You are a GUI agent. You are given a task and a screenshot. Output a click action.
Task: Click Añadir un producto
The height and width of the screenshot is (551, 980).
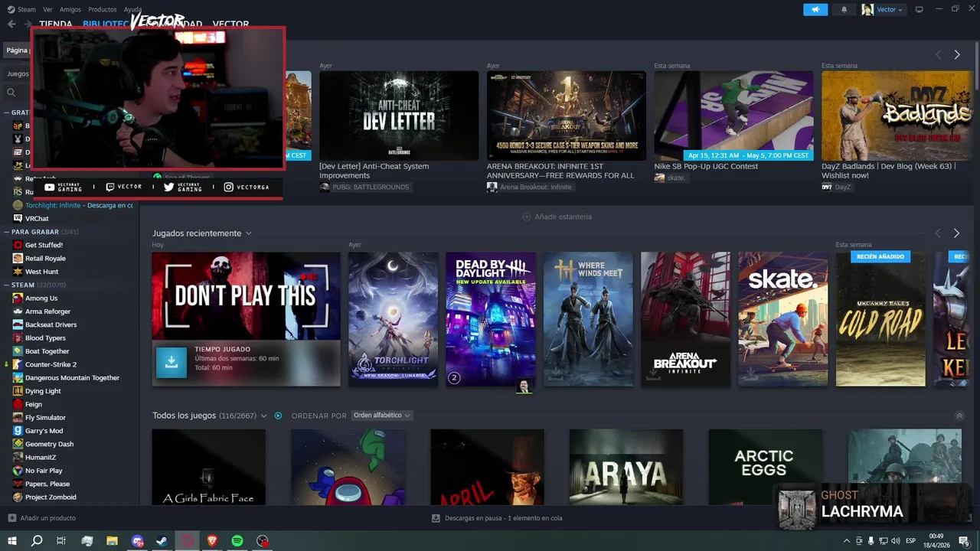click(41, 518)
